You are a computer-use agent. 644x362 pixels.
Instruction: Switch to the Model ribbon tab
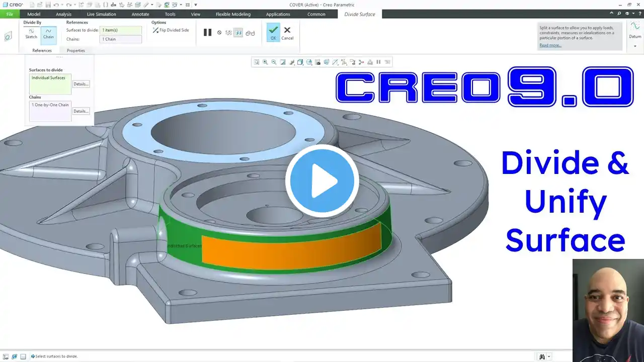34,14
